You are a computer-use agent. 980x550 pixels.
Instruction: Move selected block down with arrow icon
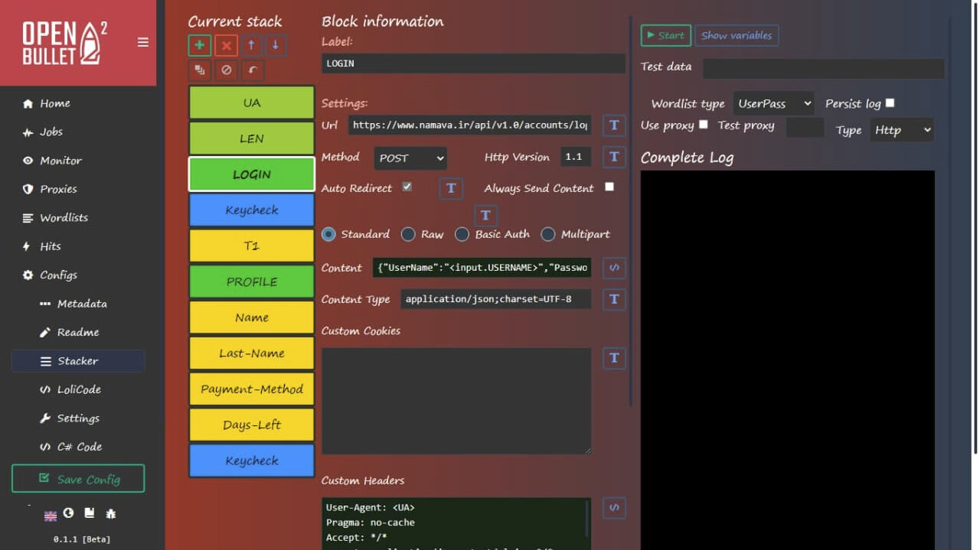(276, 45)
